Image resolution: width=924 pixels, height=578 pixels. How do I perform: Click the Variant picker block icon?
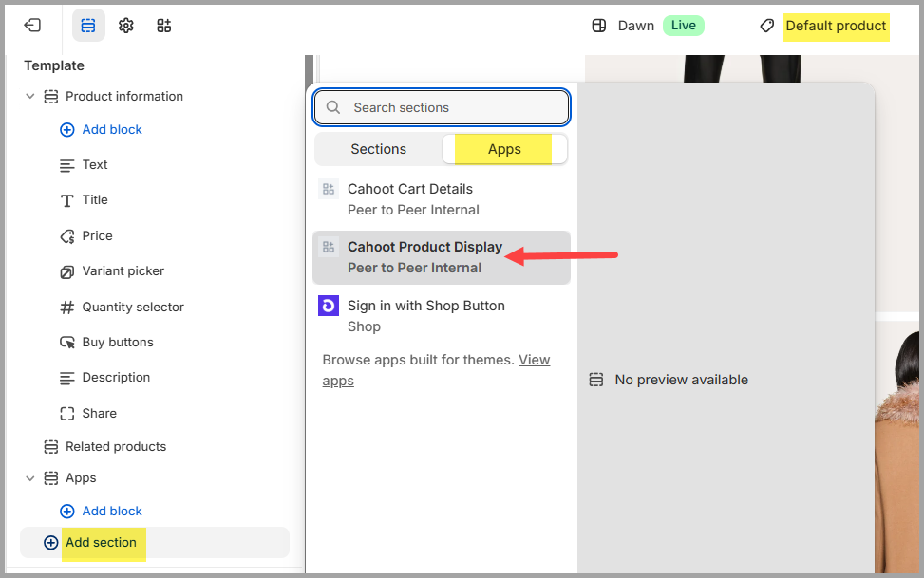pyautogui.click(x=67, y=271)
